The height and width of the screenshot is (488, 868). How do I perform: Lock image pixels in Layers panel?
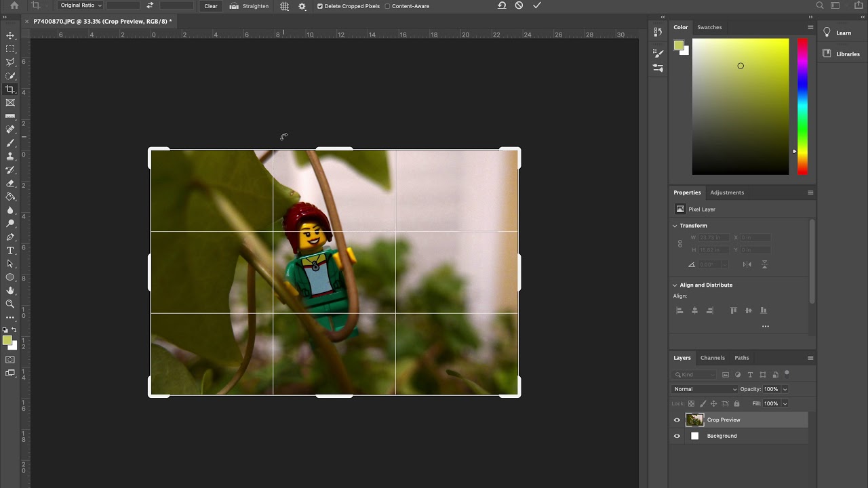[703, 403]
